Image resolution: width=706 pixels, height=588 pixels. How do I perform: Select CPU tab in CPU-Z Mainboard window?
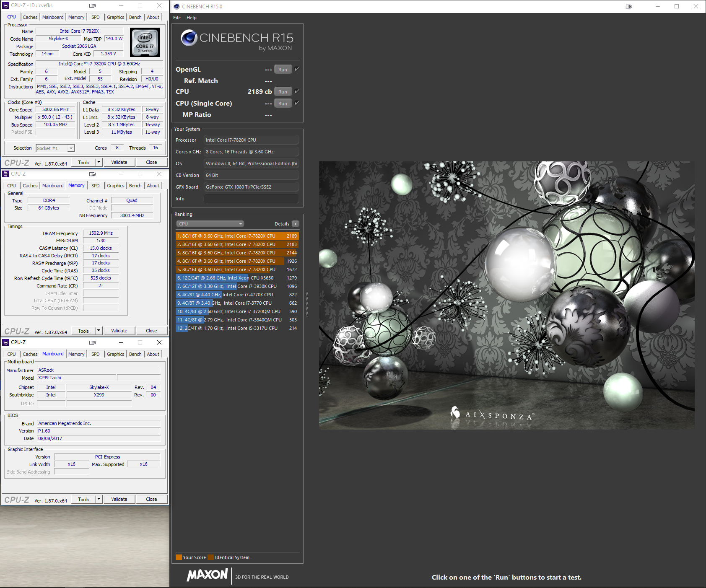coord(12,354)
